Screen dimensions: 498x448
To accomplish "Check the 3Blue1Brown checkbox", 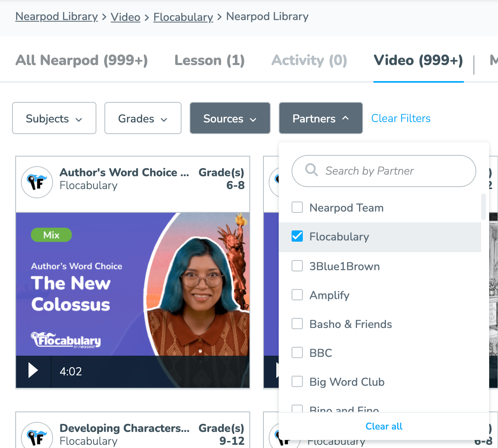I will click(x=297, y=266).
